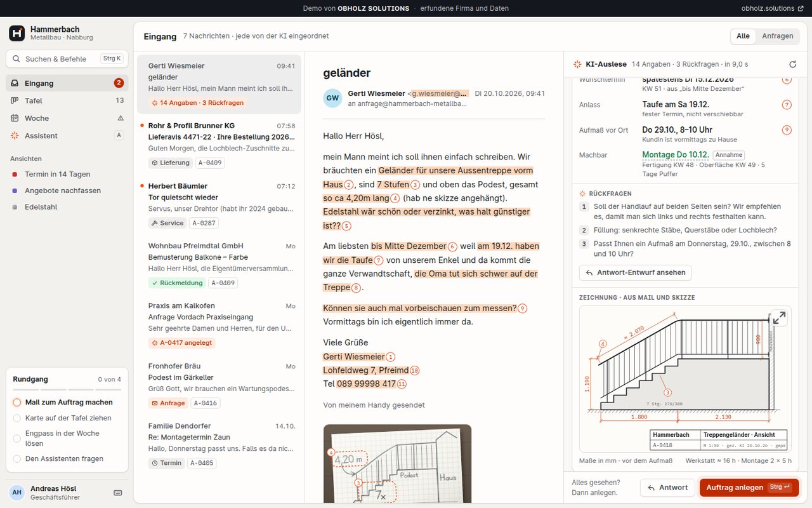Click 'Antwort-Entwurf ansehen' button
This screenshot has width=812, height=508.
(x=636, y=272)
